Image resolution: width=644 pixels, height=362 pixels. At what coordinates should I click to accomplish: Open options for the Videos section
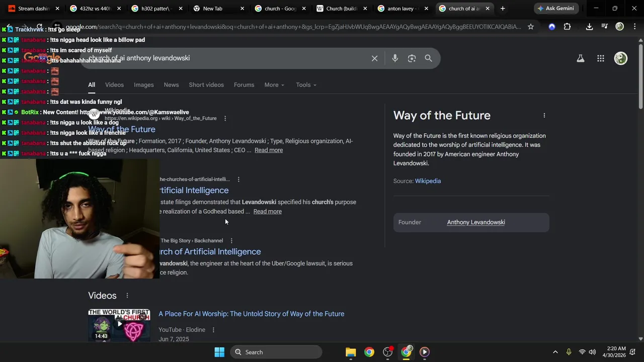point(127,296)
